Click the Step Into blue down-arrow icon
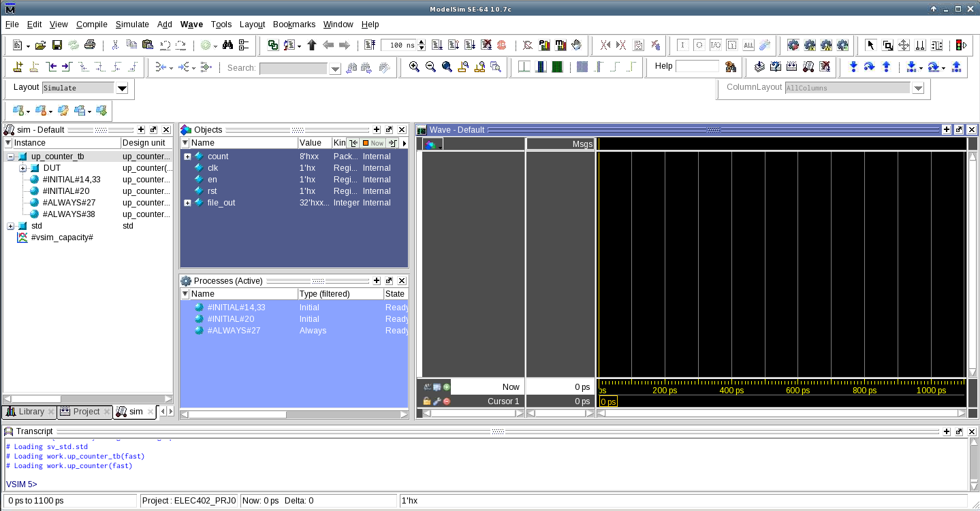This screenshot has height=511, width=980. tap(853, 67)
